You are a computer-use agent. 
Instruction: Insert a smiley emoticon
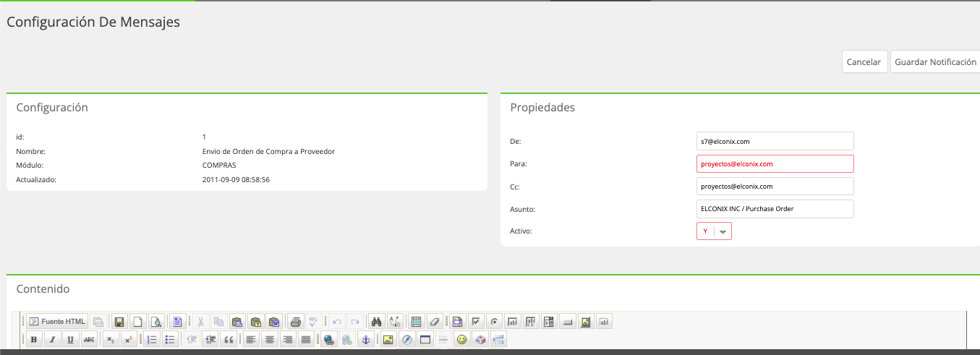(x=461, y=339)
